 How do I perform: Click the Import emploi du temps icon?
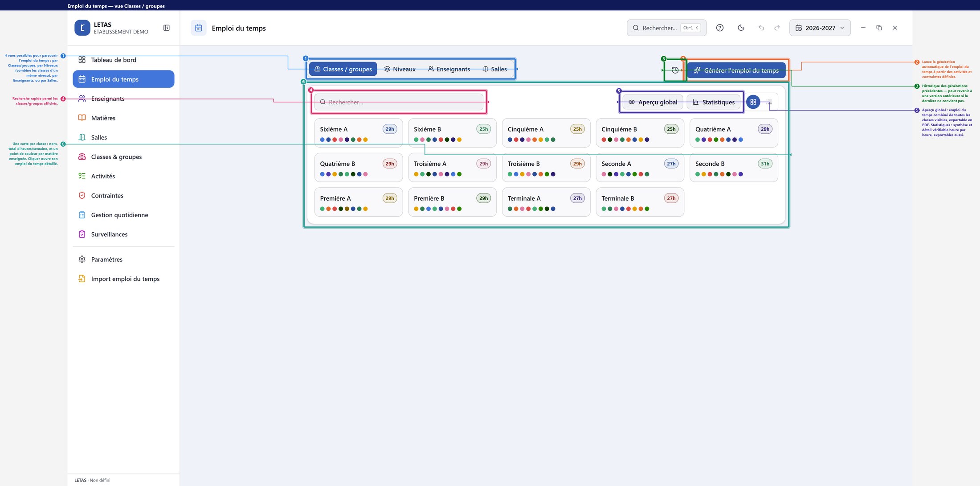pos(82,279)
